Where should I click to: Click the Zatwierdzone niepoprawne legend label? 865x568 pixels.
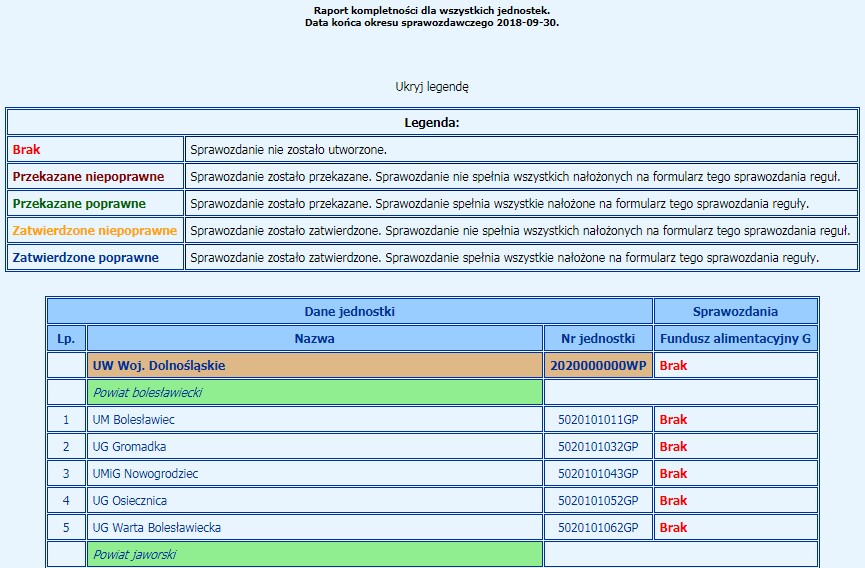coord(94,230)
